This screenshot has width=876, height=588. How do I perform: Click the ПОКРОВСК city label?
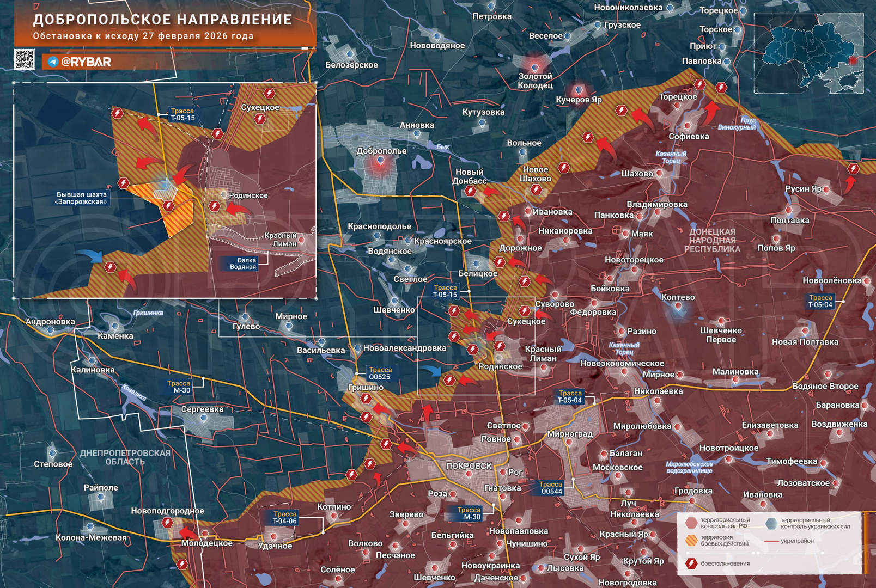coord(469,466)
